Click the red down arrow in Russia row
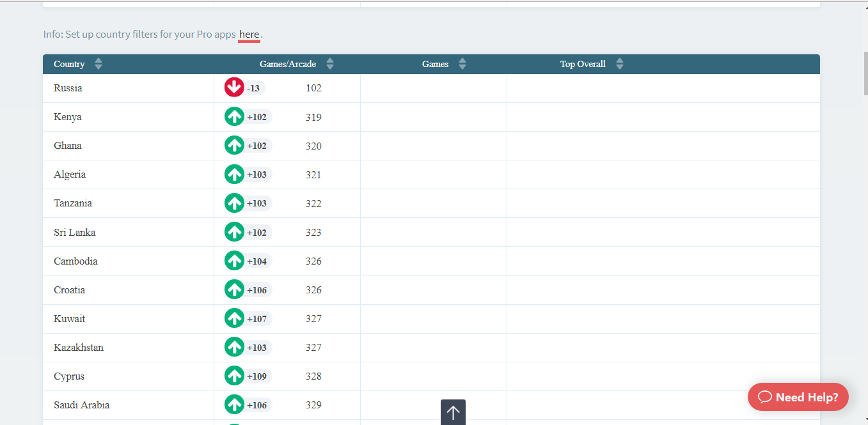Screen dimensions: 868x425 [234, 88]
